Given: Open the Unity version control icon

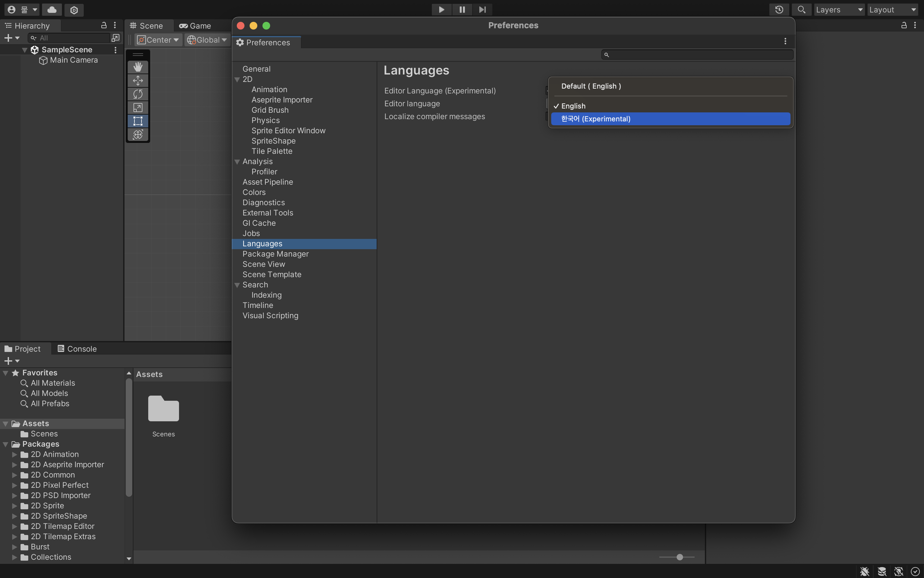Looking at the screenshot, I should pos(74,10).
